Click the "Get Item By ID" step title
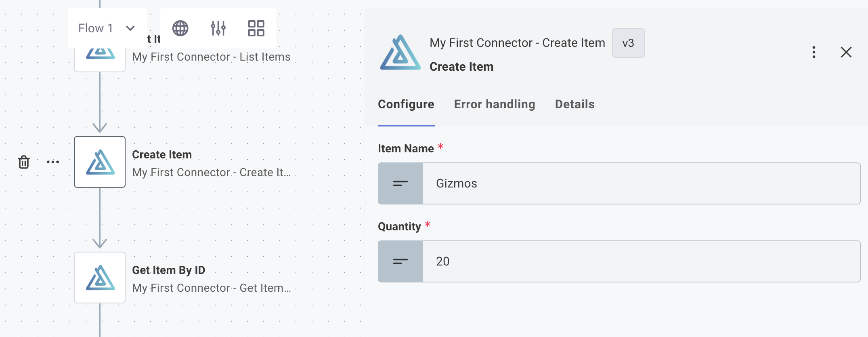 [x=169, y=270]
